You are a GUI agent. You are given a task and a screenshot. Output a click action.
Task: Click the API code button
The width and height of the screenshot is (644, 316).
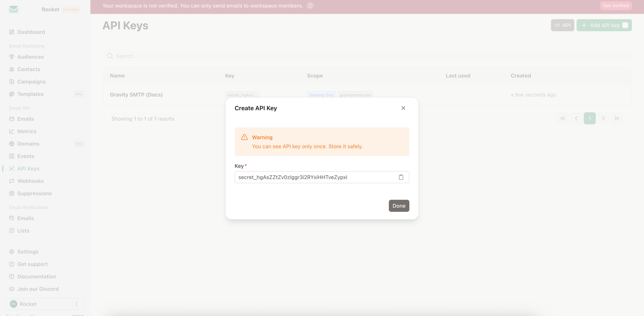coord(562,25)
